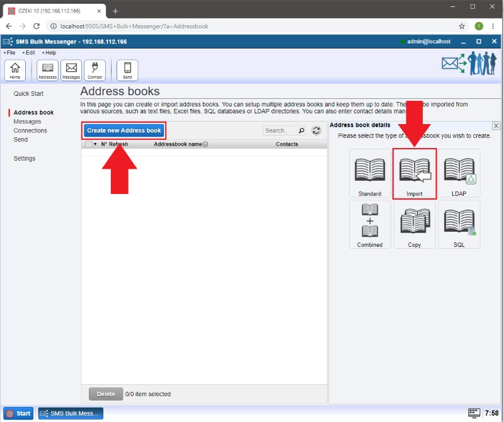
Task: Open the Help menu
Action: 51,52
